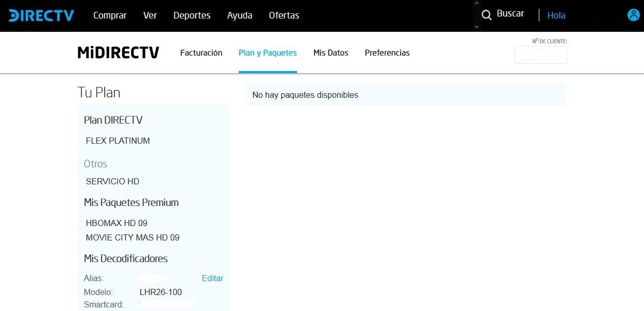Screen dimensions: 644x311
Task: Click Editar next to the Alias
Action: (212, 278)
